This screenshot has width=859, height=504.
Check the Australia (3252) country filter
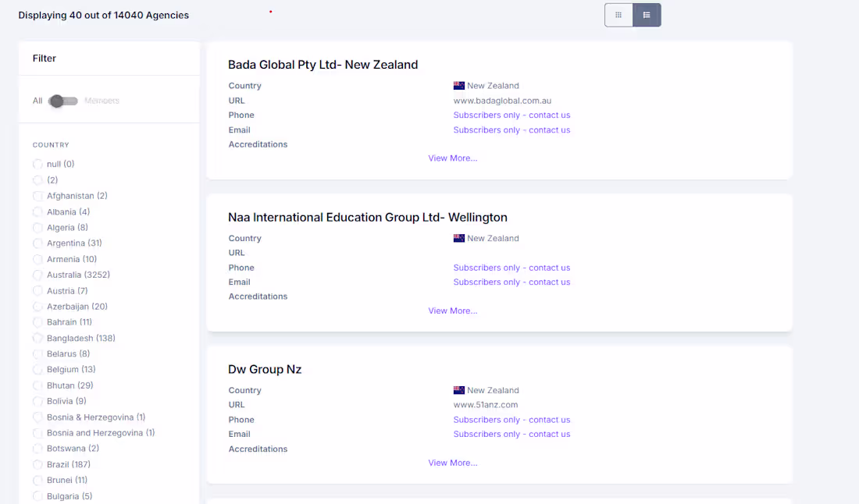37,275
